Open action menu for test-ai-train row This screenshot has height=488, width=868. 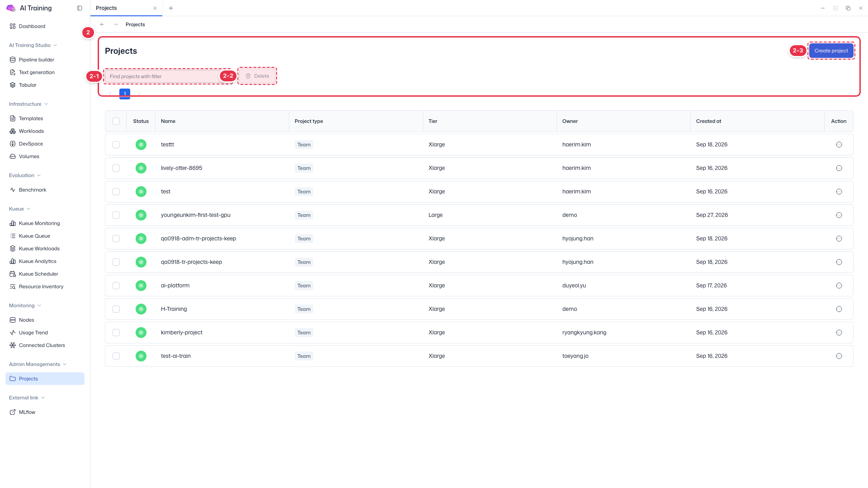[x=839, y=356]
